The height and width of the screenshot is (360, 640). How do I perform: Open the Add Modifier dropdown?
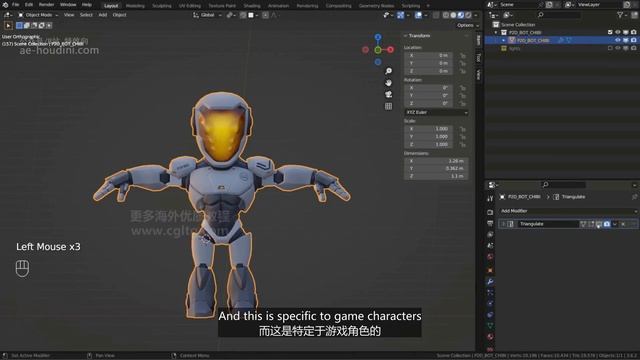[568, 211]
